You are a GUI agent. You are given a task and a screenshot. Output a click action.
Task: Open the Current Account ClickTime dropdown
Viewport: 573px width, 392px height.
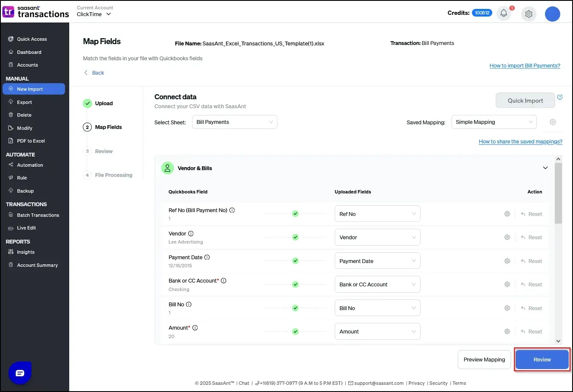point(94,14)
